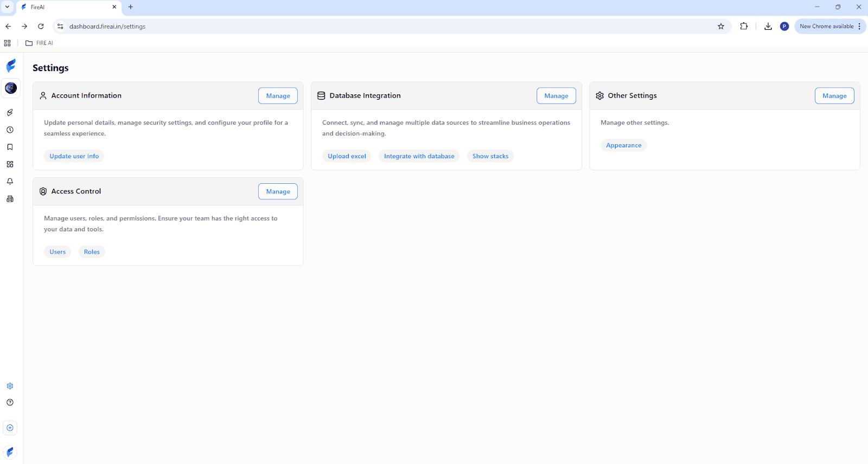868x464 pixels.
Task: Open the notifications bell in sidebar
Action: tap(10, 182)
